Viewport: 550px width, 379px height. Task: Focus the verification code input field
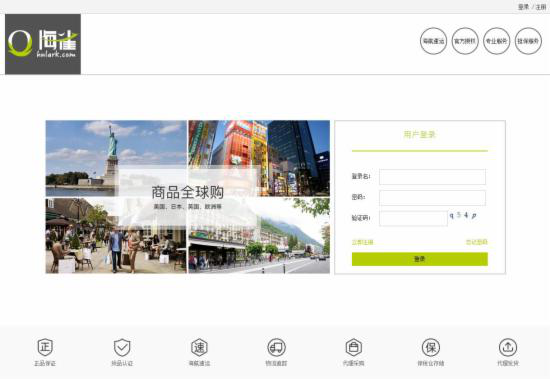[413, 218]
